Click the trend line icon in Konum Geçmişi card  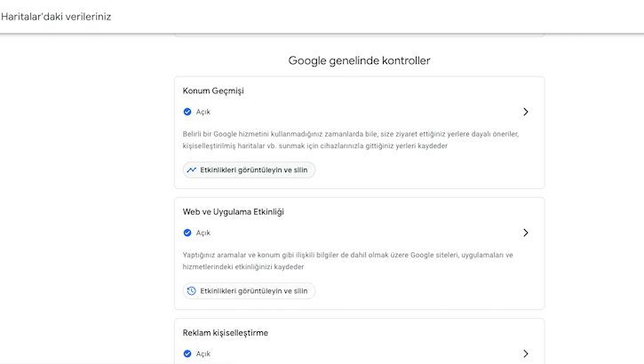[192, 170]
